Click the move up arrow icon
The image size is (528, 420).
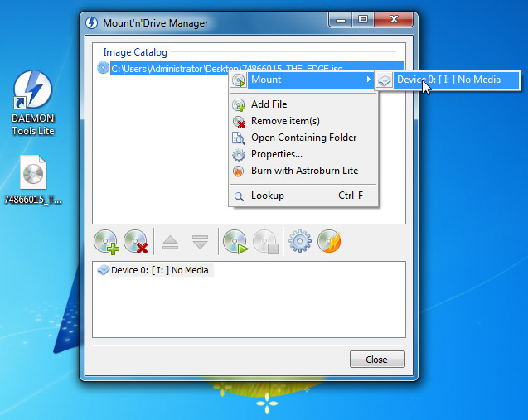pyautogui.click(x=169, y=242)
